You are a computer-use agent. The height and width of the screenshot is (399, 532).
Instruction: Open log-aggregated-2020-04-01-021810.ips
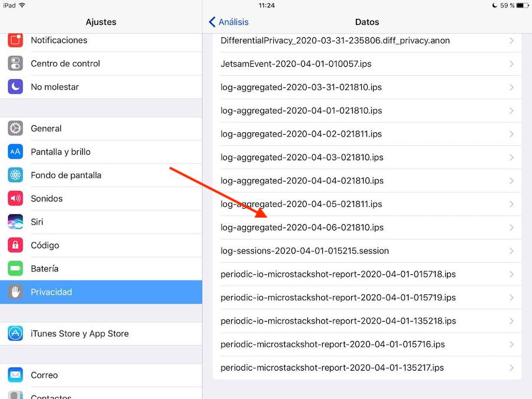tap(367, 111)
